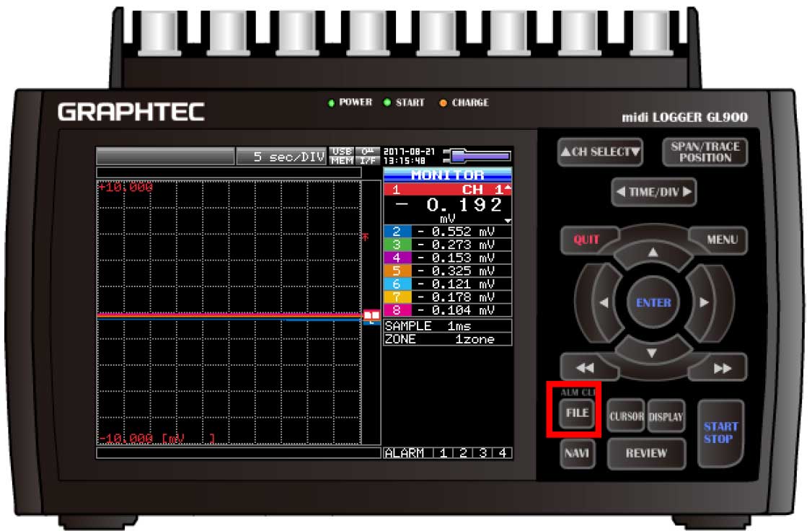Click the left arrow direction key

(x=604, y=302)
